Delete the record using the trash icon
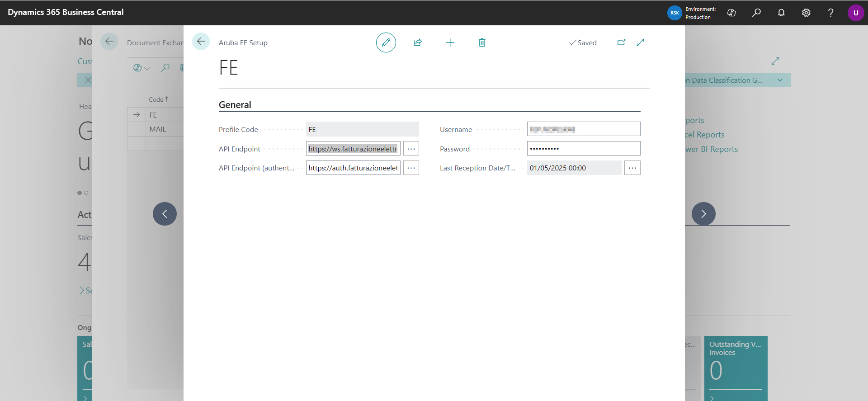Screen dimensions: 868x401 click(482, 42)
